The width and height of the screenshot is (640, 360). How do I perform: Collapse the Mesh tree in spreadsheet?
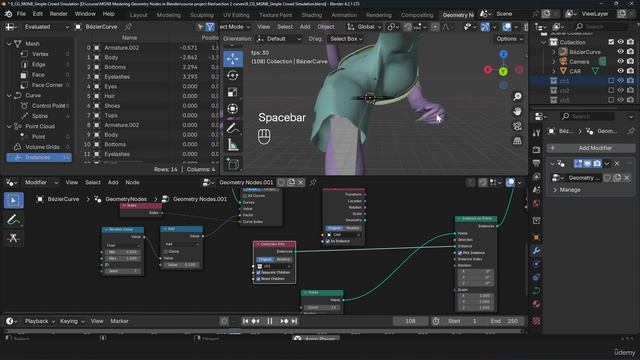(x=9, y=44)
